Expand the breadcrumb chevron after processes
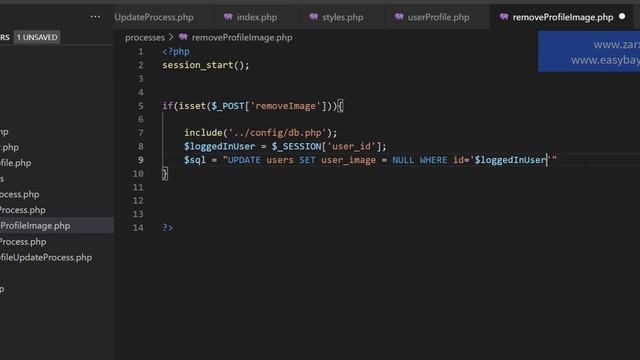 [171, 37]
